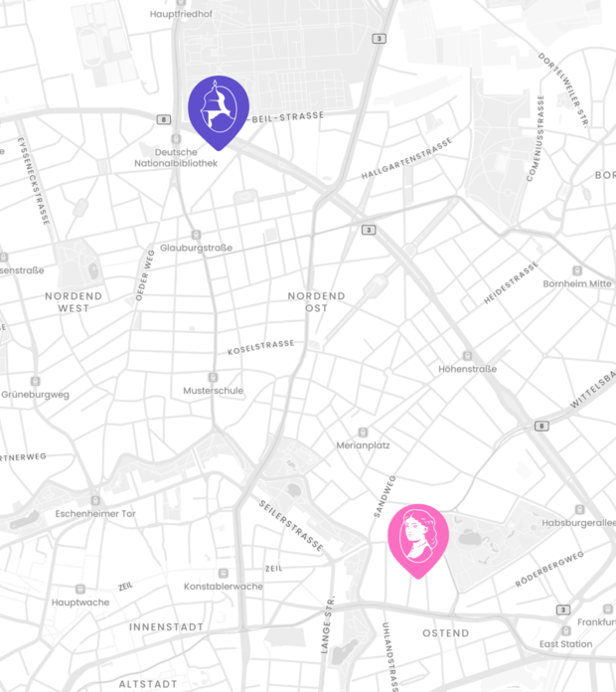Click the purple bird map pin
The width and height of the screenshot is (616, 692).
click(219, 112)
